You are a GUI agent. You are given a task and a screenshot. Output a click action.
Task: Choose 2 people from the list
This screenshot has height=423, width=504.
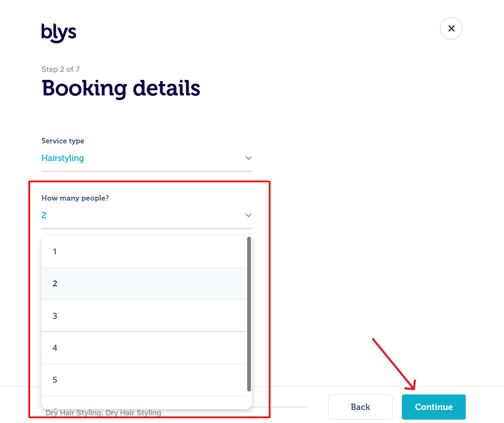click(144, 283)
